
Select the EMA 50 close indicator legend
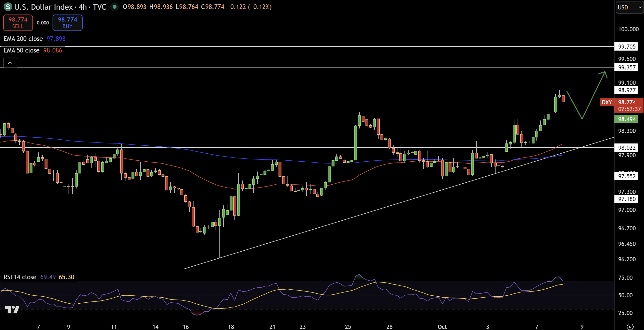click(x=22, y=50)
